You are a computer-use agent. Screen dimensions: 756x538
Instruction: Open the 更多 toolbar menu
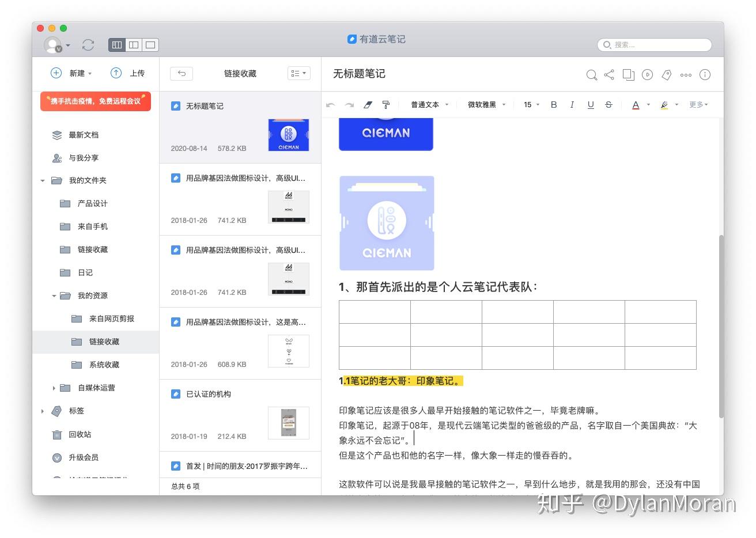pos(698,105)
